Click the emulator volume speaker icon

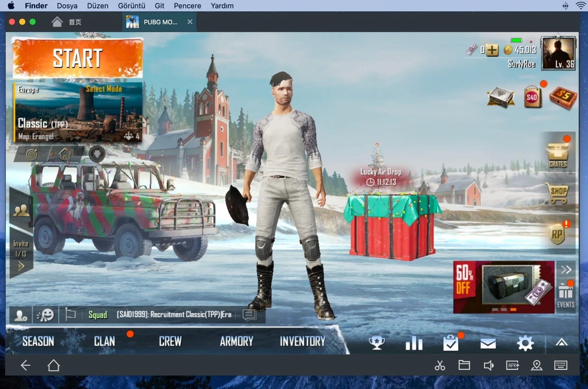[488, 365]
